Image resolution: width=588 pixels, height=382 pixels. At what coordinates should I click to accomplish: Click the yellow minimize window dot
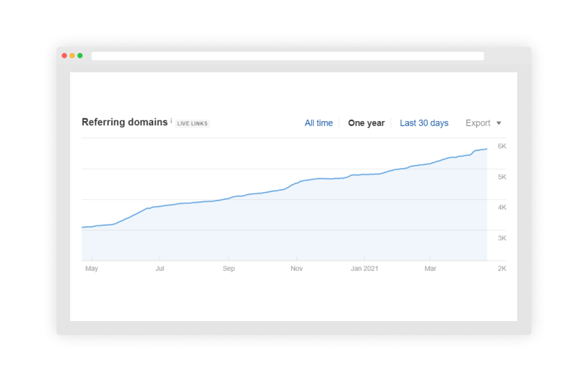tap(72, 56)
